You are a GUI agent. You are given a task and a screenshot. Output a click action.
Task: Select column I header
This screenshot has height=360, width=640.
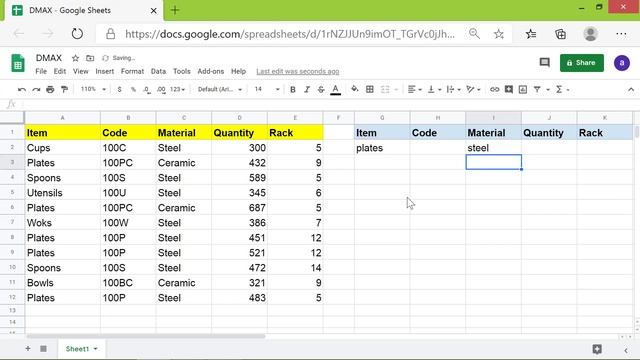tap(493, 118)
